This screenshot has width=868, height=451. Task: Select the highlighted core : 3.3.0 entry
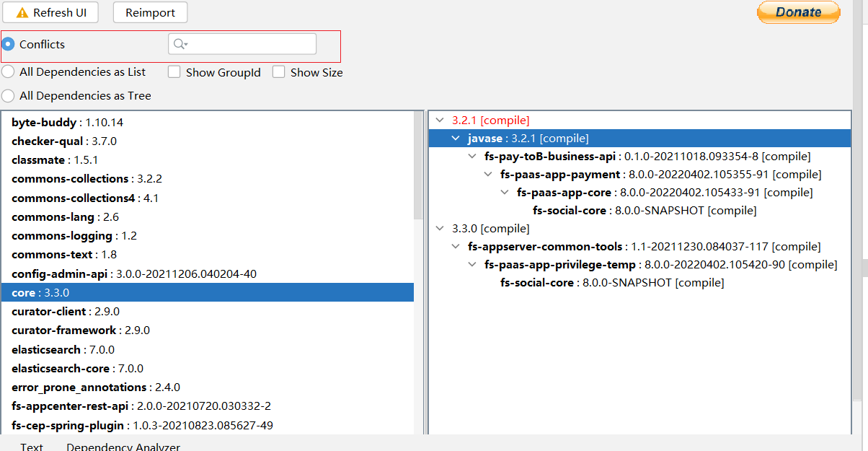208,293
